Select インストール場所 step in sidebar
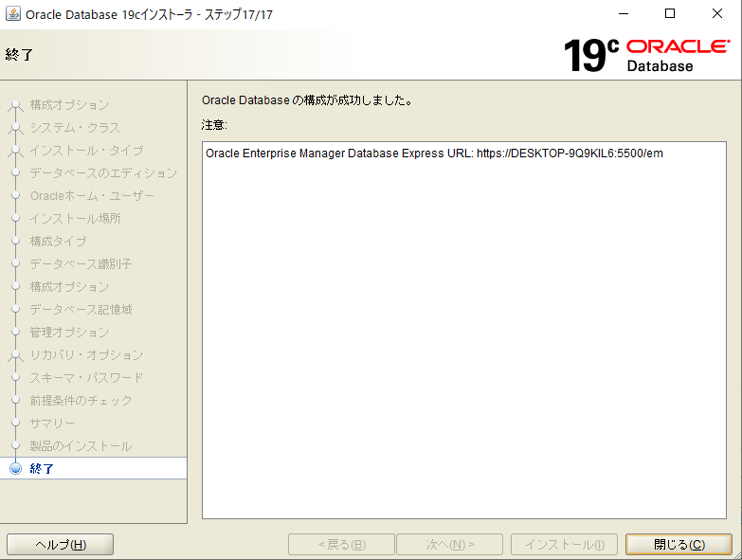This screenshot has height=560, width=742. pos(75,219)
